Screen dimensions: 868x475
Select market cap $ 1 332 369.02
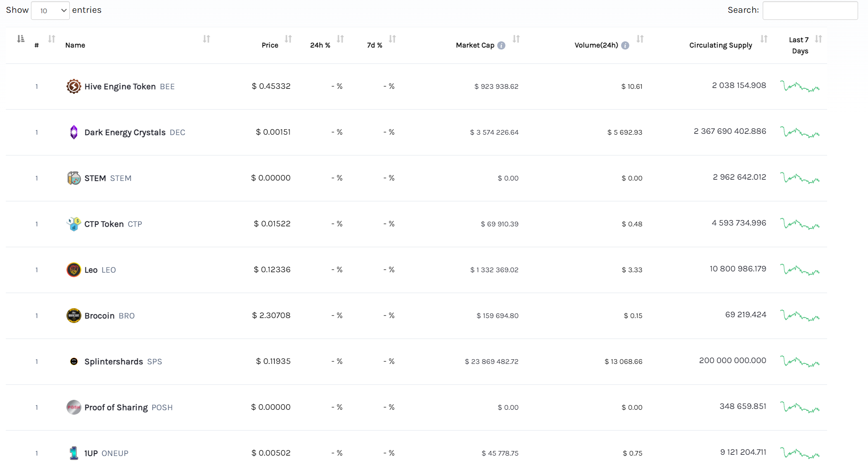(494, 270)
